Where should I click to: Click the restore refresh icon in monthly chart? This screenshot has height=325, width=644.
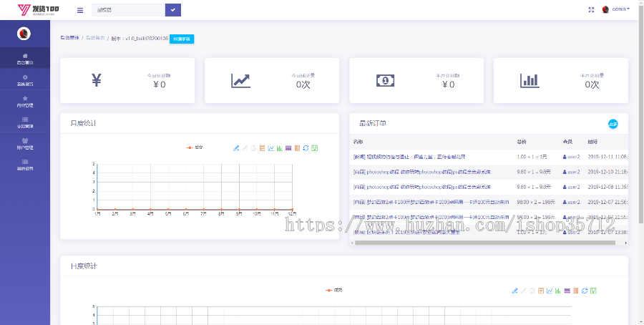(306, 148)
